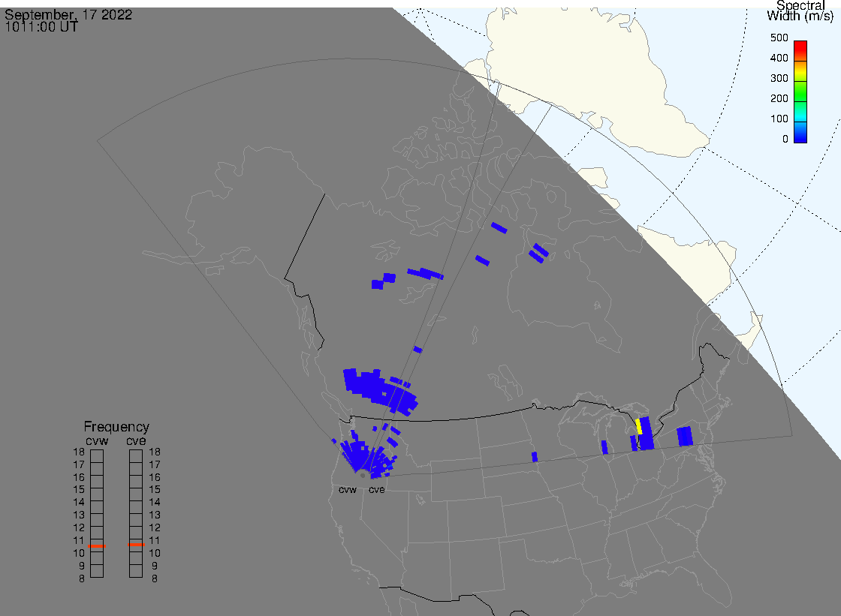Click the 100 value on color scale

click(779, 119)
